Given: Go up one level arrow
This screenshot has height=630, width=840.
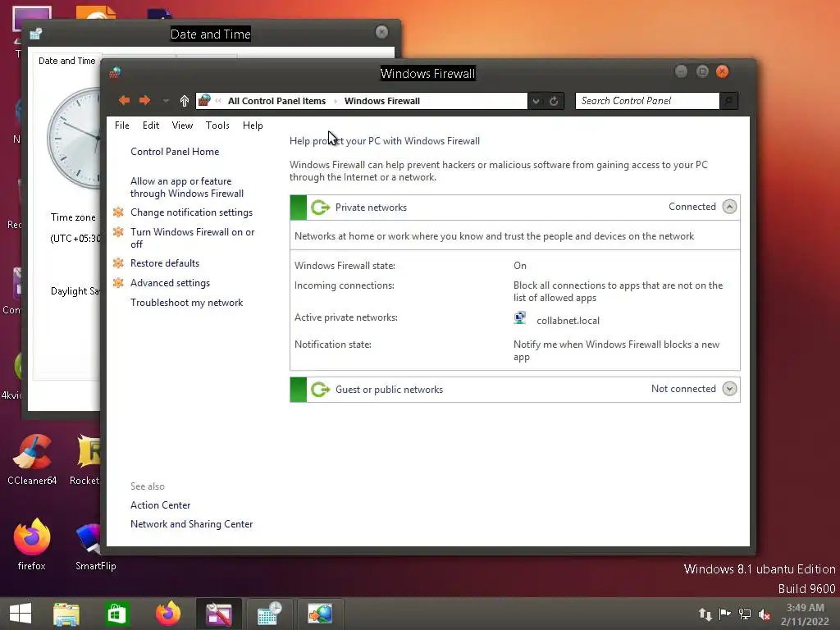Looking at the screenshot, I should [x=185, y=101].
